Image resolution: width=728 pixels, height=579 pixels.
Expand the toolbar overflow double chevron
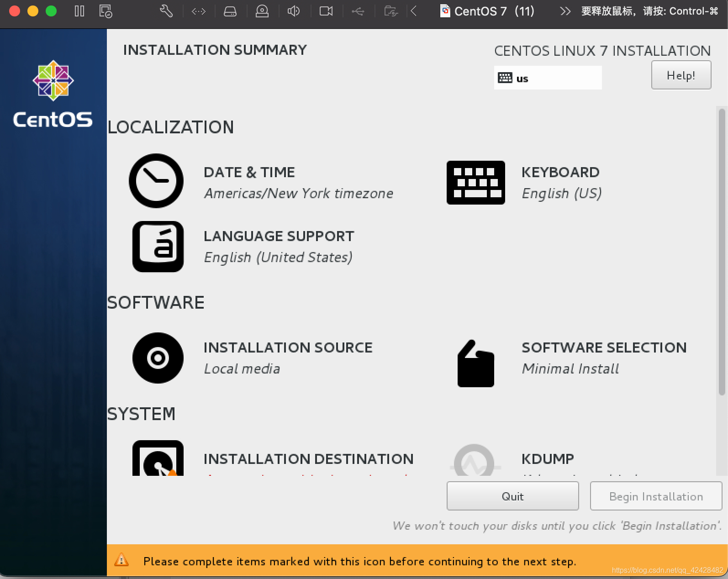click(x=565, y=11)
